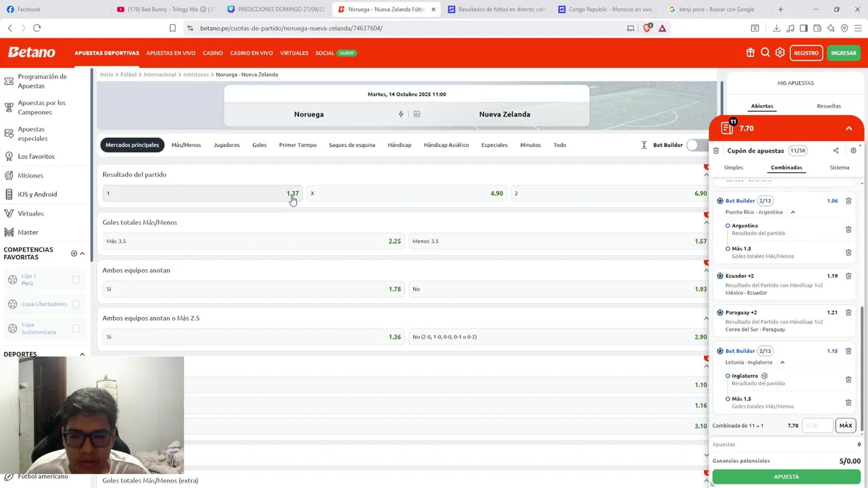868x488 pixels.
Task: Reload the page
Action: (37, 28)
